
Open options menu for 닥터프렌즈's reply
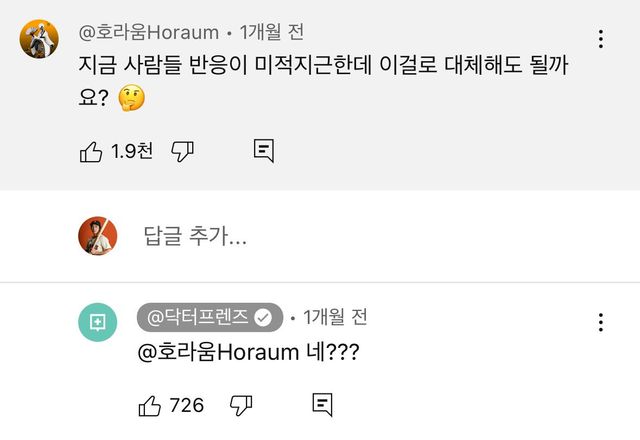click(x=600, y=322)
